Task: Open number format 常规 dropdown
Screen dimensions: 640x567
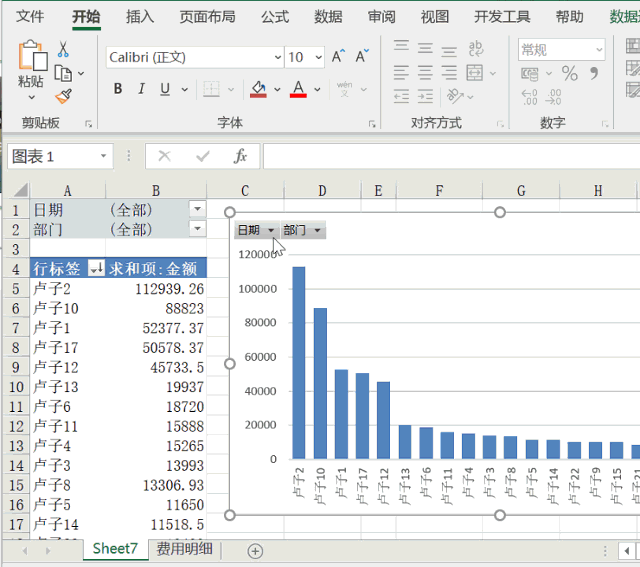Action: coord(599,50)
